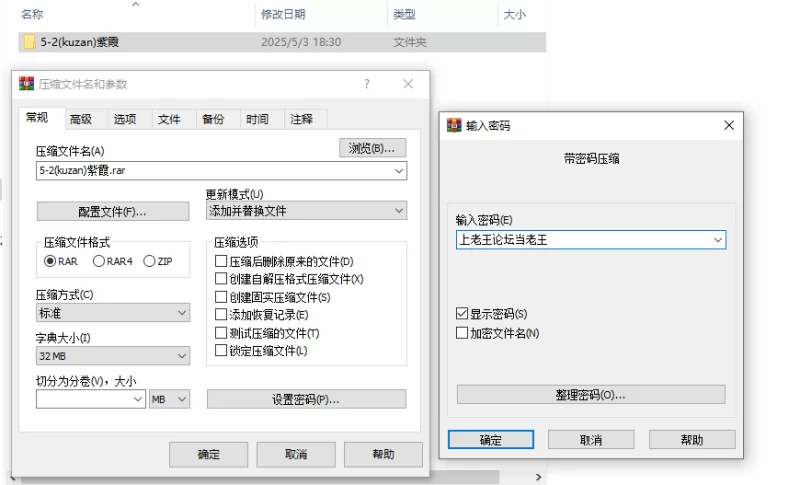
Task: Enable the 加密文件名 checkbox
Action: pyautogui.click(x=462, y=333)
